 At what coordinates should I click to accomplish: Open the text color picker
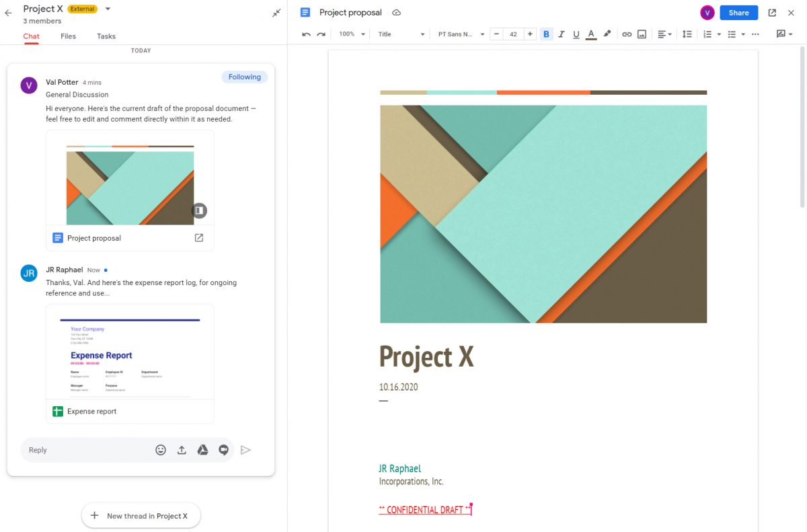click(x=591, y=34)
